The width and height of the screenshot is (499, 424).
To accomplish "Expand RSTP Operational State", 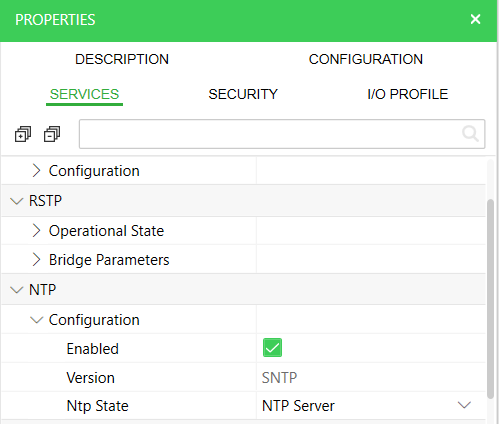I will point(36,230).
